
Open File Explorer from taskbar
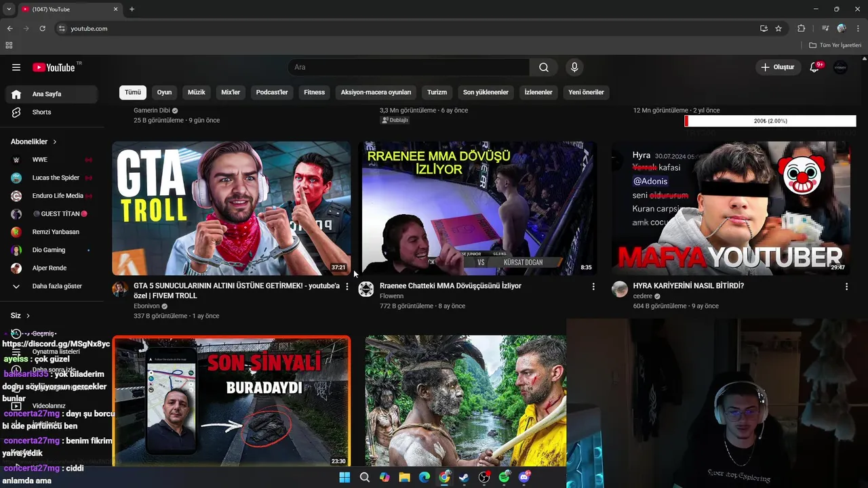[405, 477]
